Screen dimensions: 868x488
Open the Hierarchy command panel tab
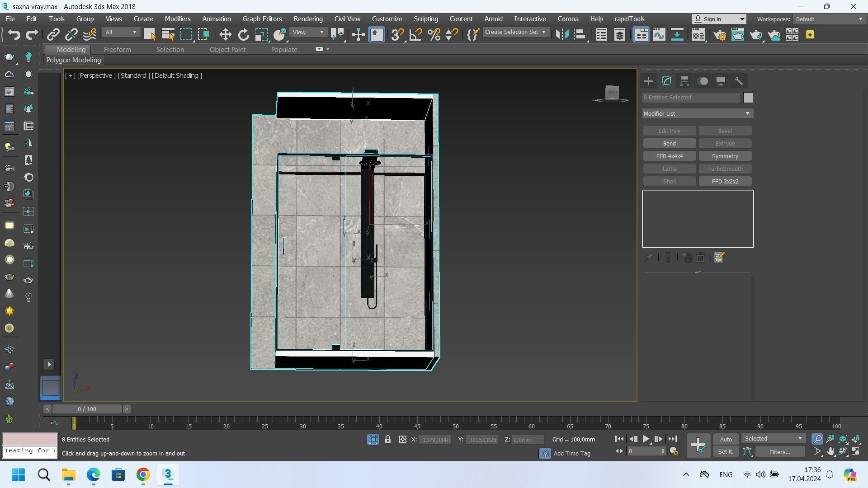[684, 81]
